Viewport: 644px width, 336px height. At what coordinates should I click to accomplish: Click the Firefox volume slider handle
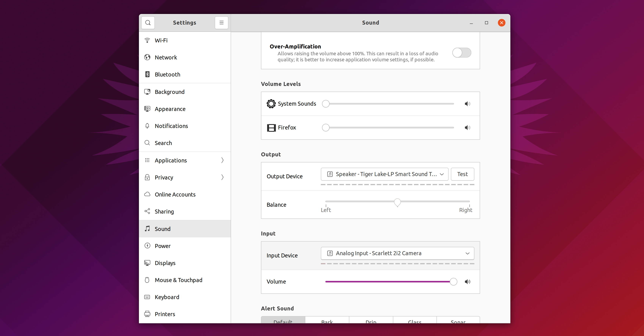325,128
